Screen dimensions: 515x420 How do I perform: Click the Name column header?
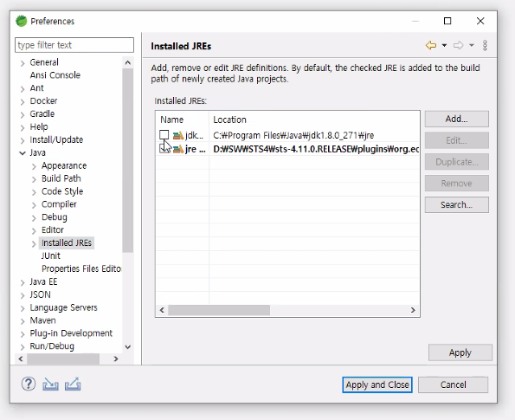183,120
